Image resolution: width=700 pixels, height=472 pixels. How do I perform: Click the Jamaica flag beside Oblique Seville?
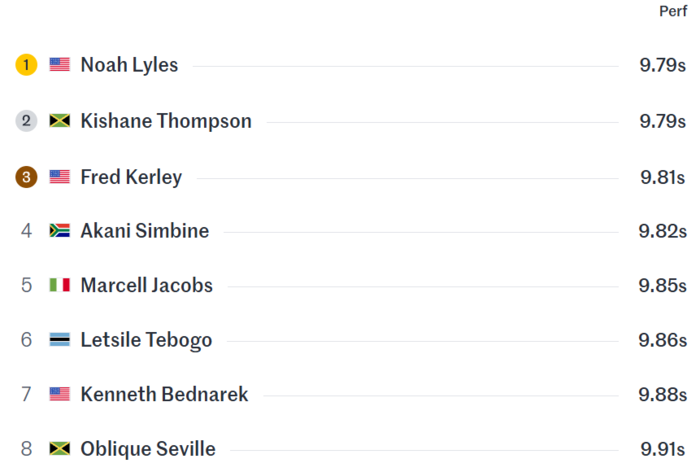[60, 449]
